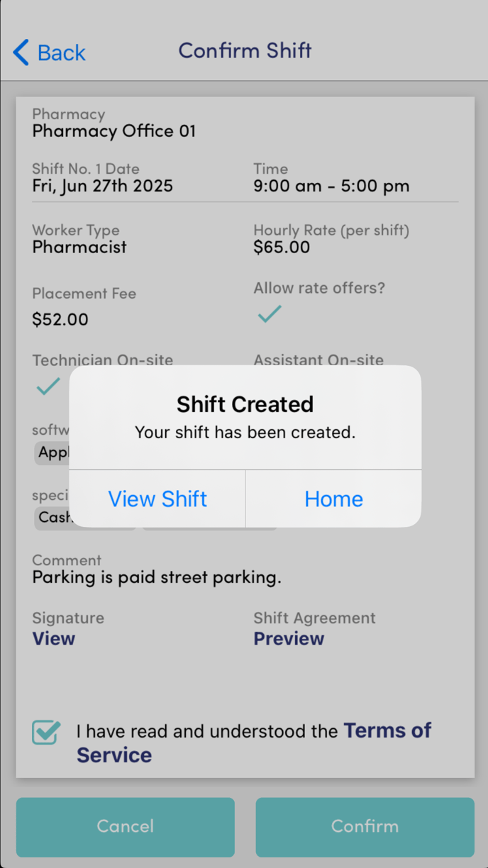Uncheck the Terms of Service agreement checkbox
This screenshot has height=868, width=488.
coord(46,733)
